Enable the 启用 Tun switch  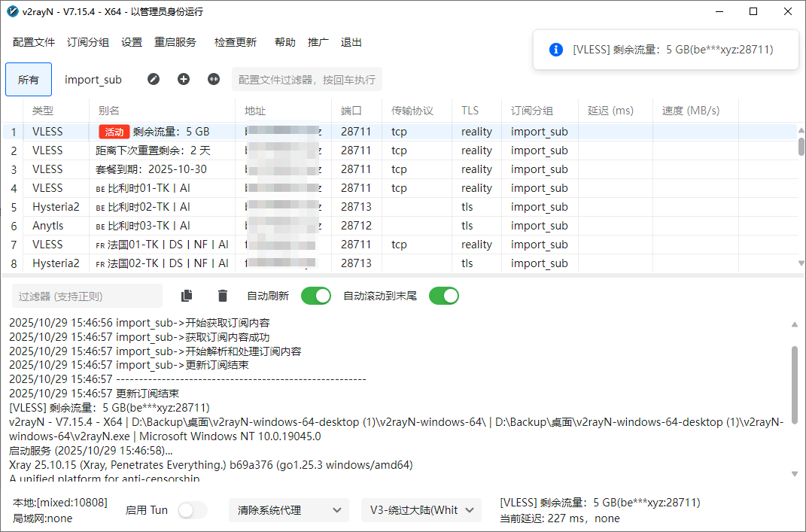point(193,510)
